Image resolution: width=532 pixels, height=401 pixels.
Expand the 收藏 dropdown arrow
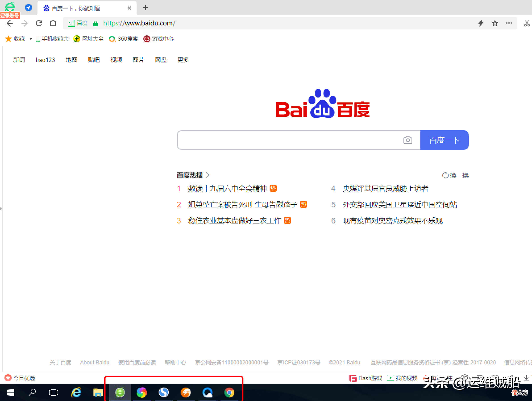[x=31, y=39]
